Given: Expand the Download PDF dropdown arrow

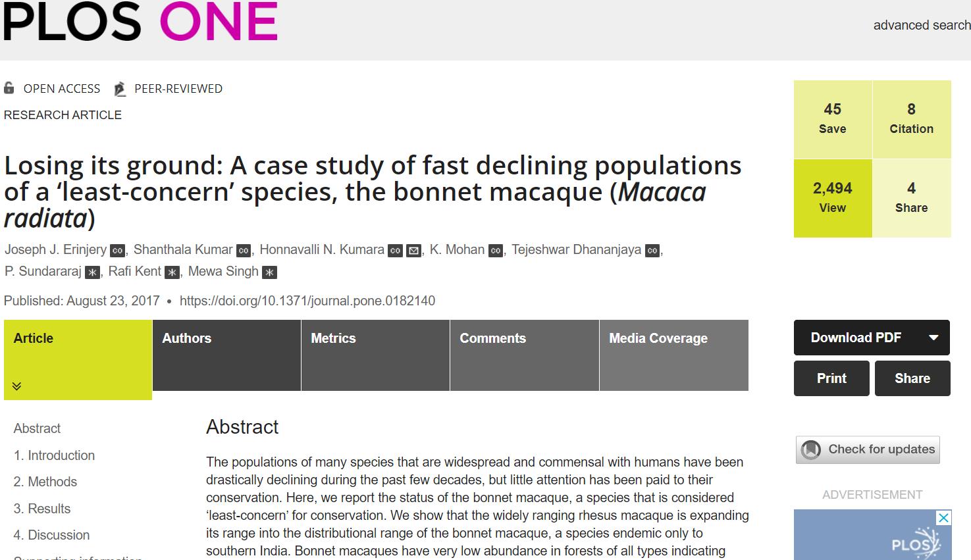Looking at the screenshot, I should pyautogui.click(x=933, y=338).
